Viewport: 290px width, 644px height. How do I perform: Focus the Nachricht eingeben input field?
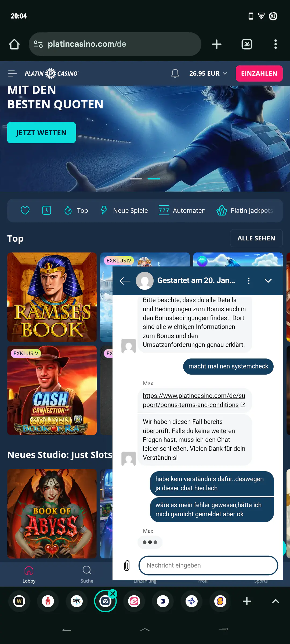click(208, 565)
